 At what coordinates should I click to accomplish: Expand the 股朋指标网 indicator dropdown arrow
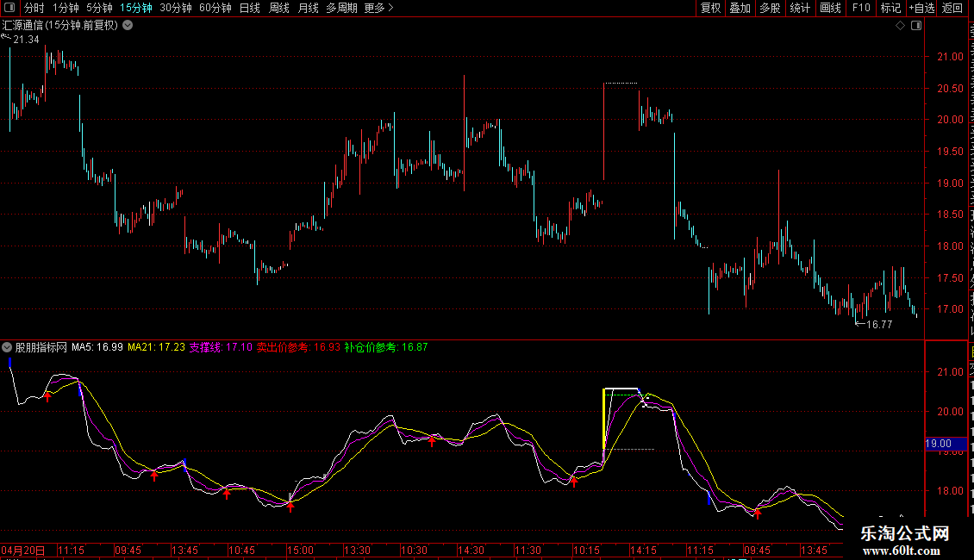tap(7, 347)
